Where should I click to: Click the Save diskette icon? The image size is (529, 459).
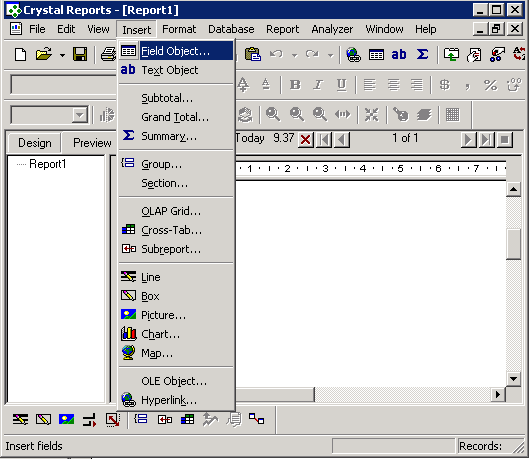[x=80, y=54]
